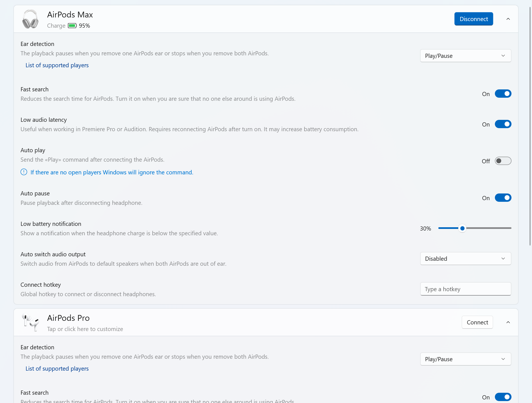Click the info icon beside the Auto play note
Image resolution: width=532 pixels, height=403 pixels.
click(x=24, y=172)
